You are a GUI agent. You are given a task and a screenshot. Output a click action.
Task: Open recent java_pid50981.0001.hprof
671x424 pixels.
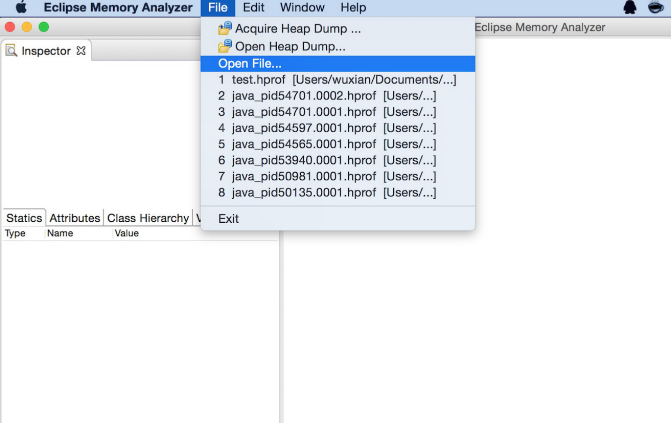tap(338, 176)
